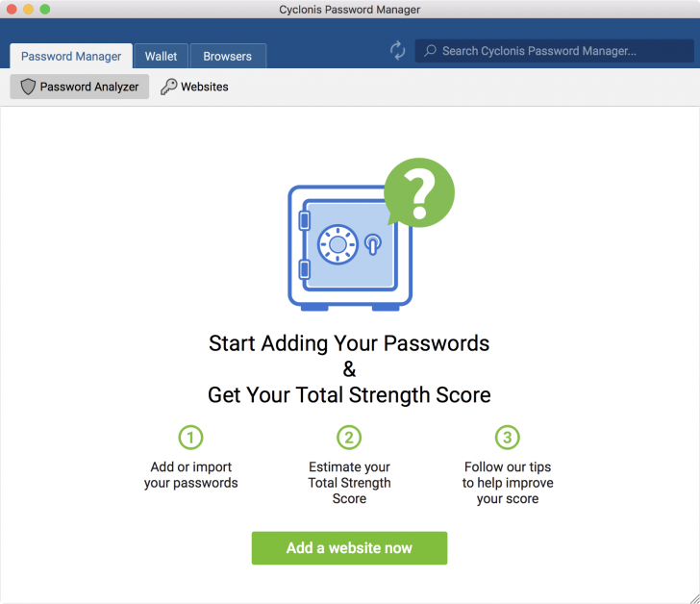Switch to the Password Manager tab
This screenshot has height=604, width=700.
[71, 56]
